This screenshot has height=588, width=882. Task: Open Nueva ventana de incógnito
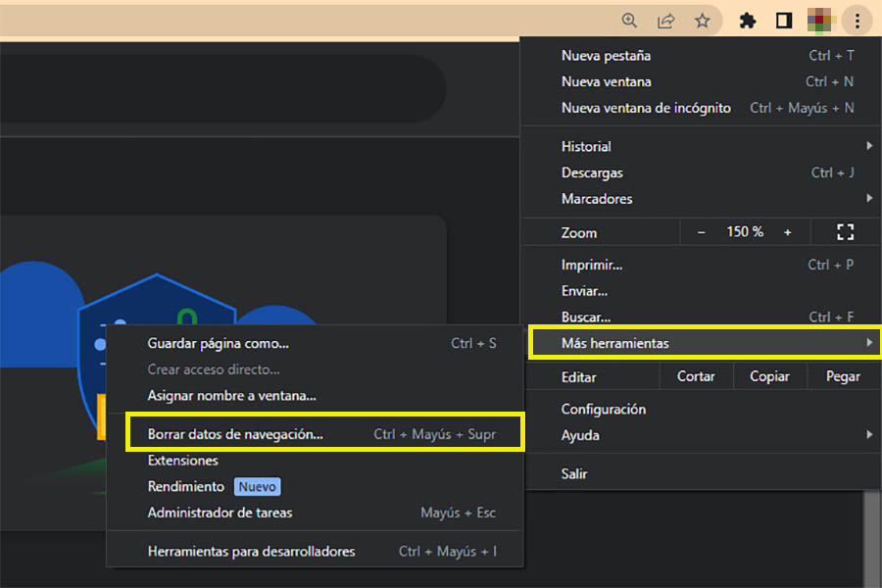646,108
